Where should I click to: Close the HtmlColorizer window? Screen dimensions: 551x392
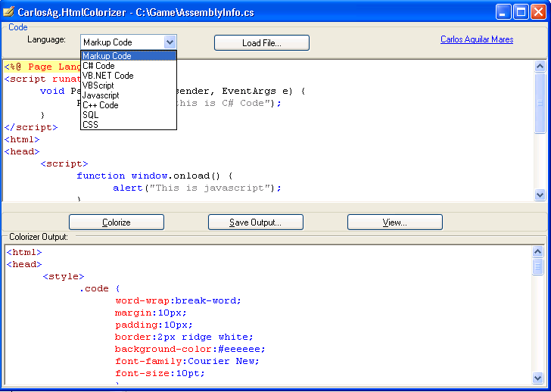pos(538,12)
